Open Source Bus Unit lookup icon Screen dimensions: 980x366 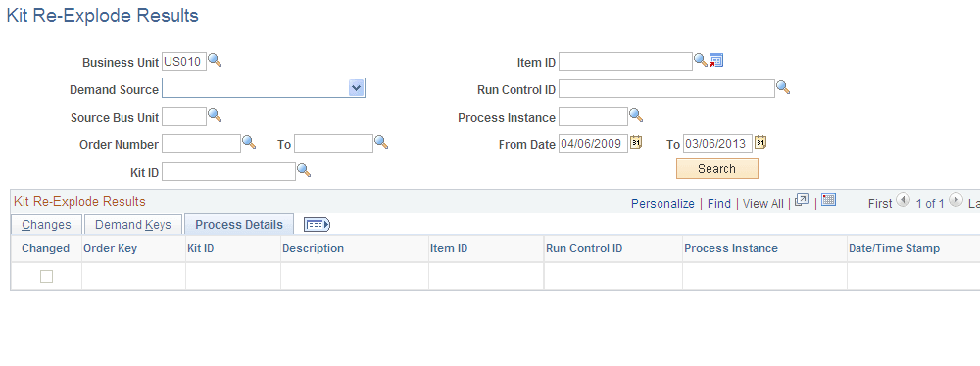[215, 116]
